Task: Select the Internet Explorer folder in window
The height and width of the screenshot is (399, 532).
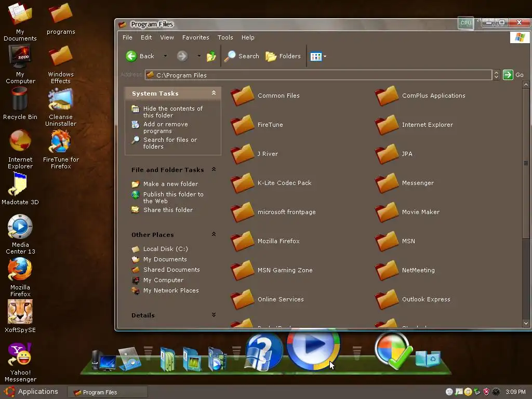Action: pyautogui.click(x=414, y=125)
